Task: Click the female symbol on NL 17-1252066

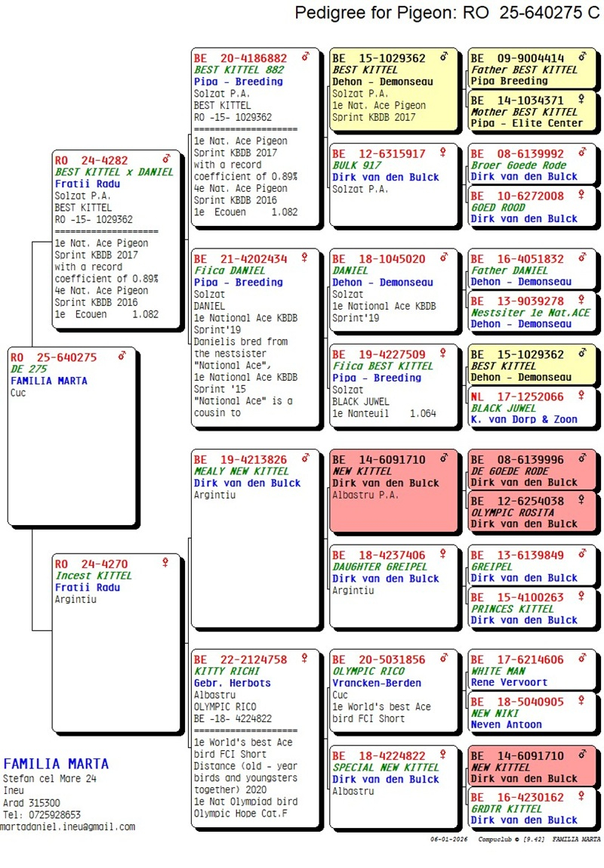Action: click(581, 396)
